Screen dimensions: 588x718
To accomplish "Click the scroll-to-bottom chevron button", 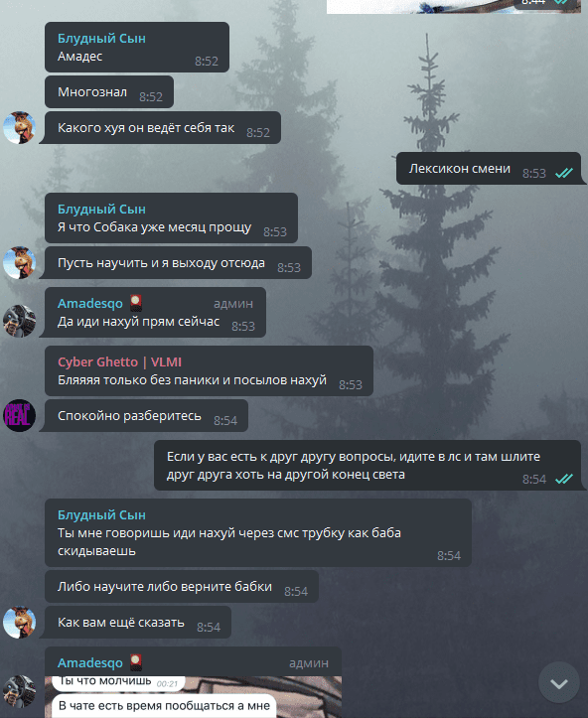I will 558,683.
